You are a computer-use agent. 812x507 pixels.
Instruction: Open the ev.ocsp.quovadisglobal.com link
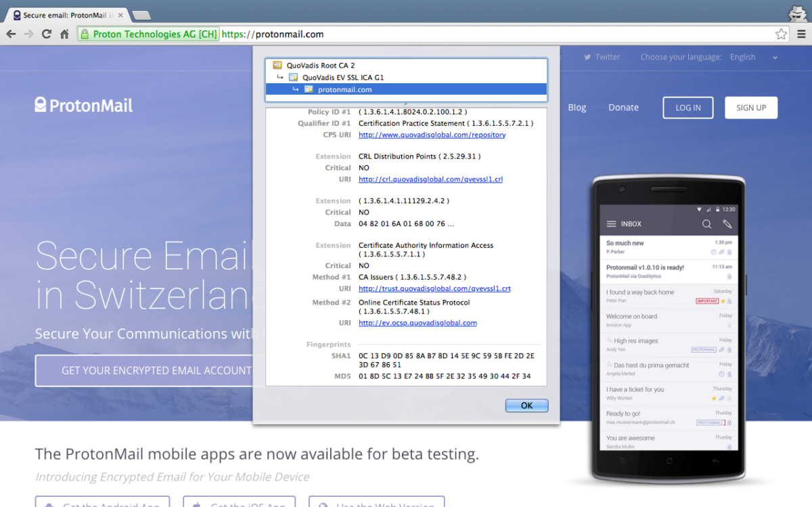418,323
